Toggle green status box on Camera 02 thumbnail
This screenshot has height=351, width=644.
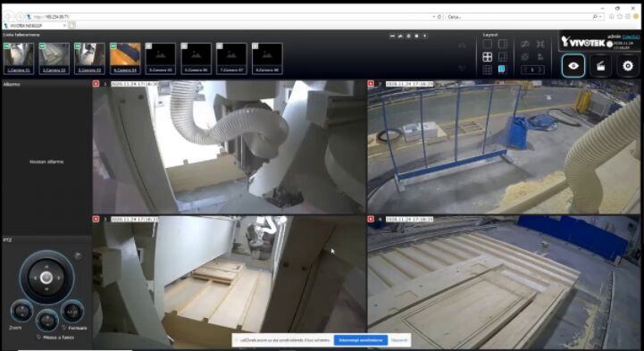(42, 46)
